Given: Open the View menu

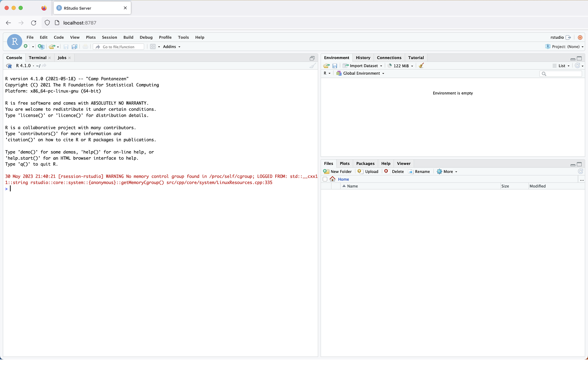Looking at the screenshot, I should click(75, 38).
